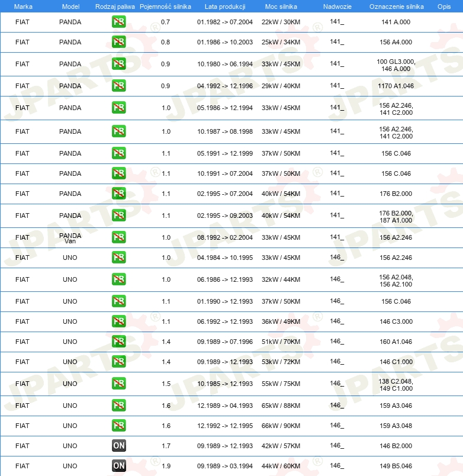Click production dates 12.1992 -> 12.1995

[x=225, y=426]
